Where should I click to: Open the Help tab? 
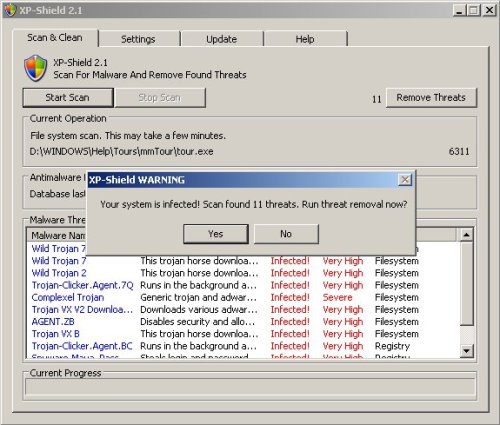pyautogui.click(x=305, y=39)
